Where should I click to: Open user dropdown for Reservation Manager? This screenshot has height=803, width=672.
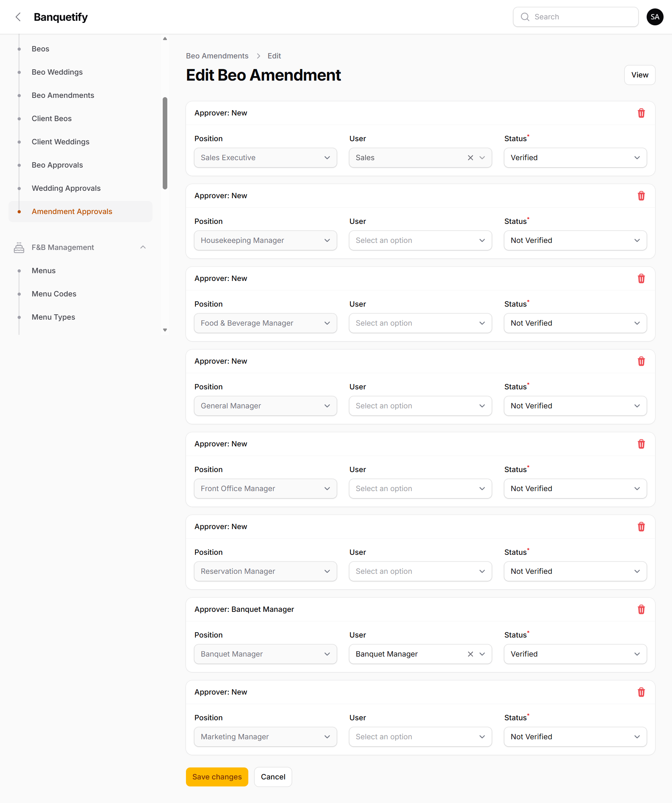(x=420, y=571)
